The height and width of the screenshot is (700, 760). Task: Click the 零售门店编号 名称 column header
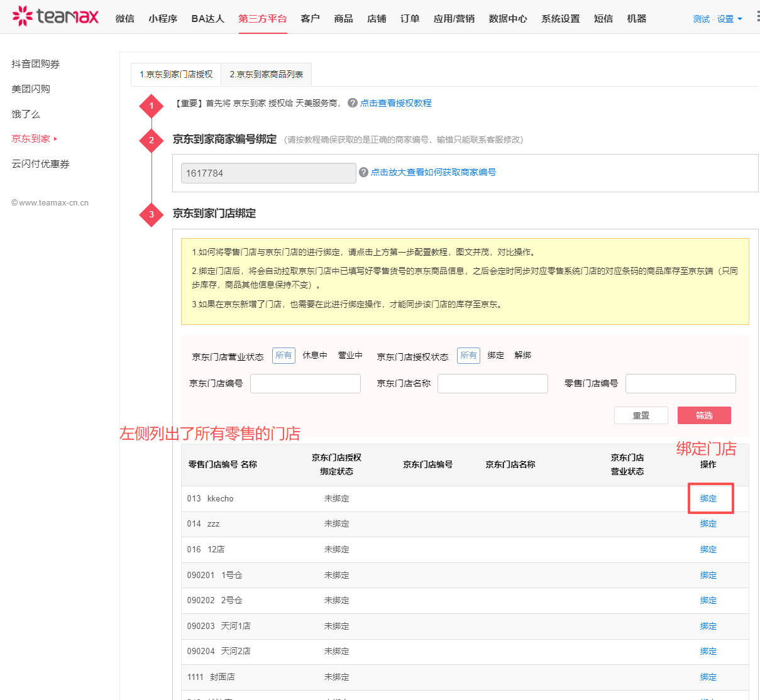pos(223,464)
